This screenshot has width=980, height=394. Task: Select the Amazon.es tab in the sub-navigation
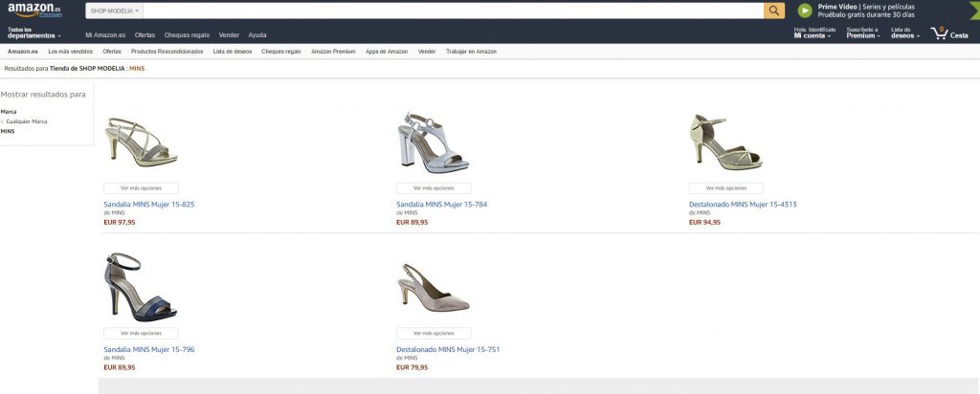[23, 52]
